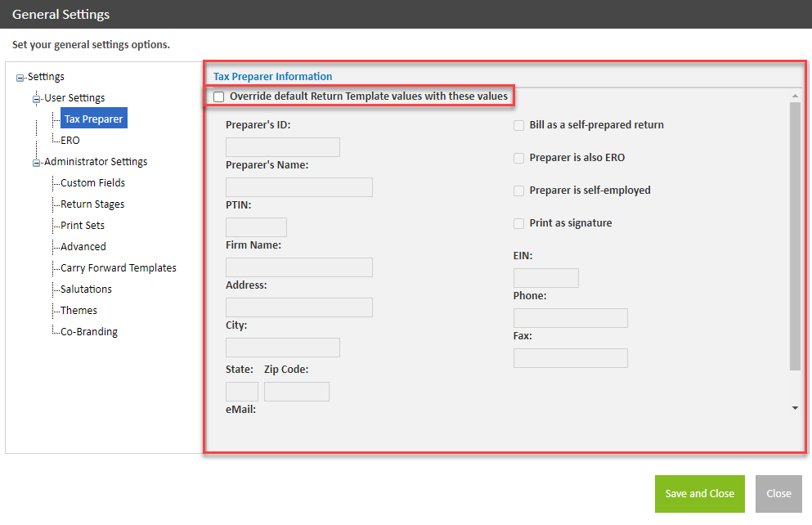Viewport: 812px width, 525px height.
Task: Click the scroll down arrow in form panel
Action: (795, 407)
